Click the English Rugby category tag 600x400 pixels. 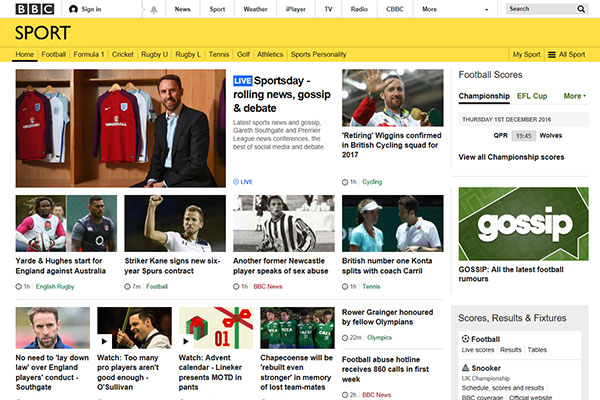(x=55, y=287)
